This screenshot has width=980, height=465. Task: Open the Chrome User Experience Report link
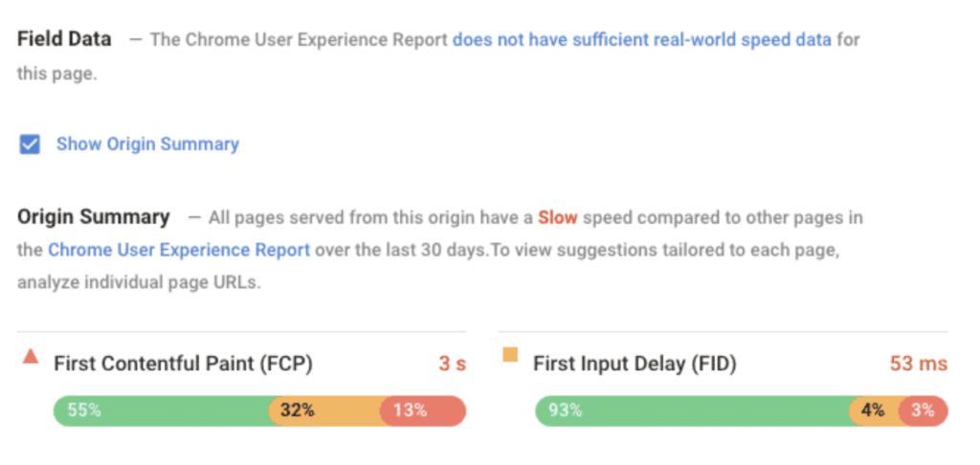coord(179,250)
